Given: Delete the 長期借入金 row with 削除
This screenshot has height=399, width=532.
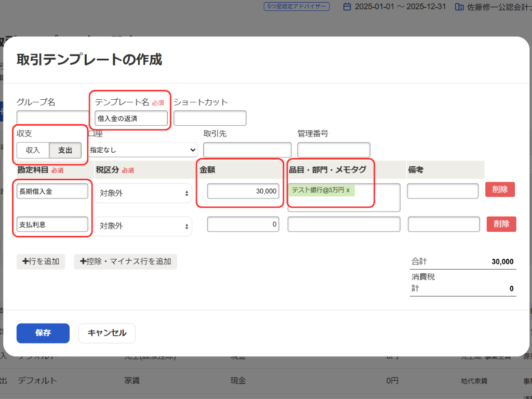Looking at the screenshot, I should coord(500,190).
